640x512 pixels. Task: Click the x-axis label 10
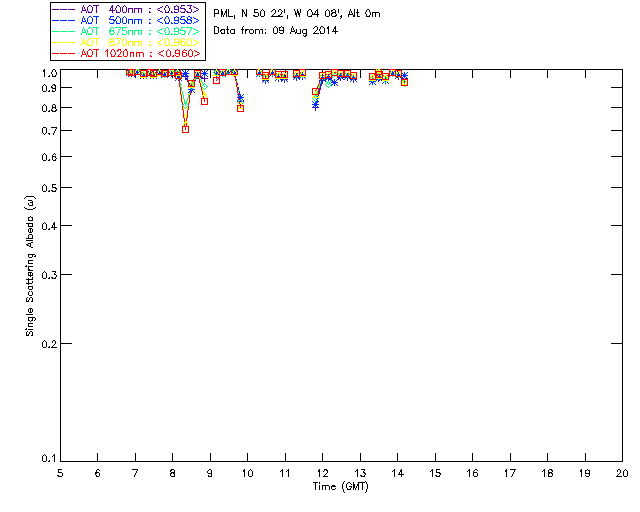pos(247,474)
